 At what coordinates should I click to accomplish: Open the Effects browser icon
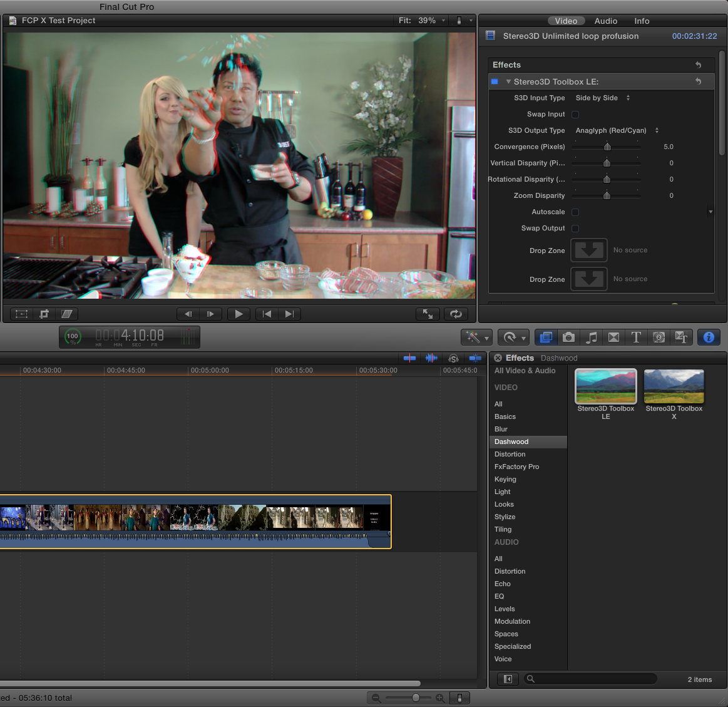[x=546, y=338]
